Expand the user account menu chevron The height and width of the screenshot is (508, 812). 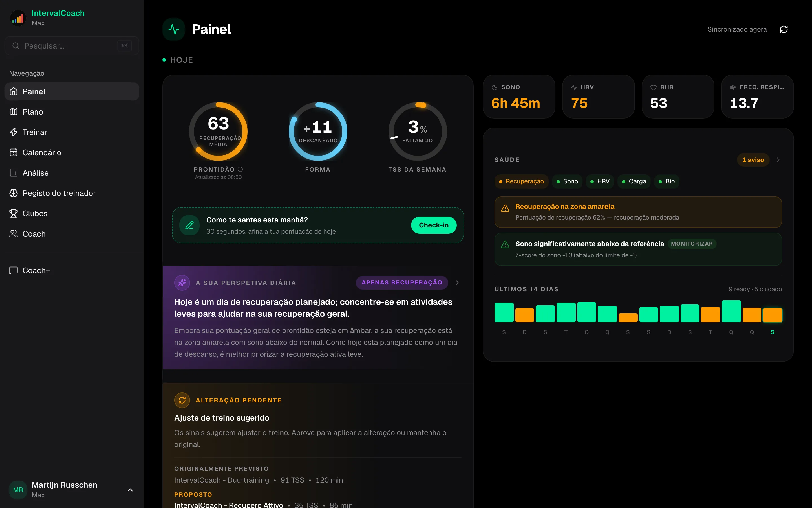coord(130,490)
